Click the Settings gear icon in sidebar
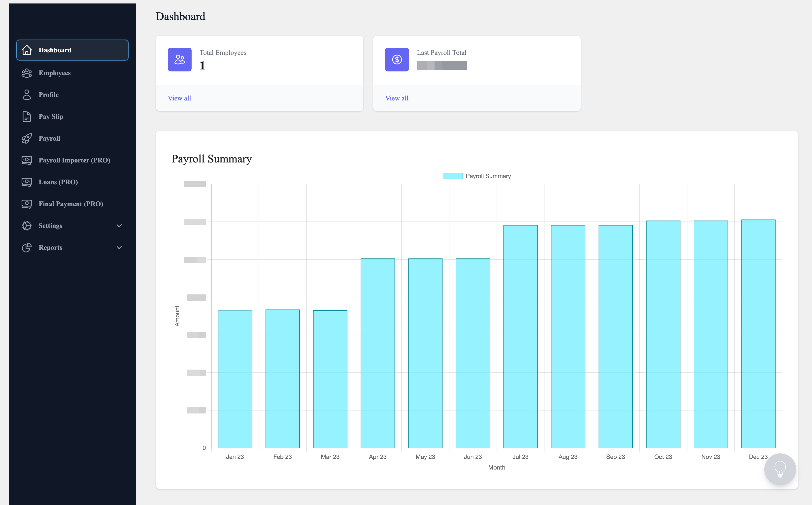812x505 pixels. tap(27, 226)
